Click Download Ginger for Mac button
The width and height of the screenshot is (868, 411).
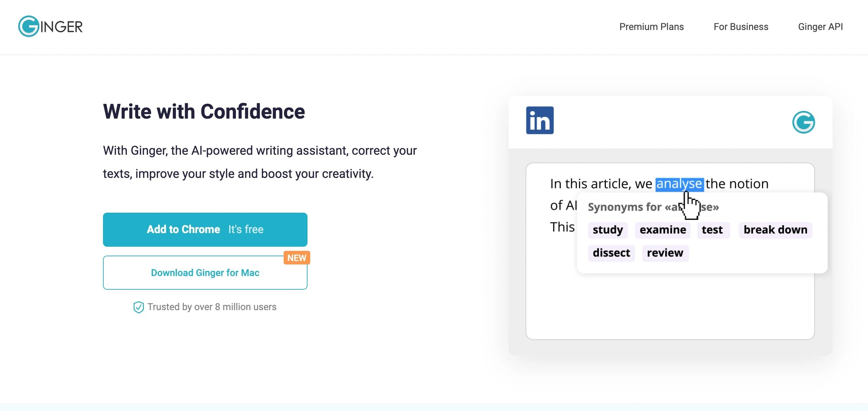click(x=205, y=273)
